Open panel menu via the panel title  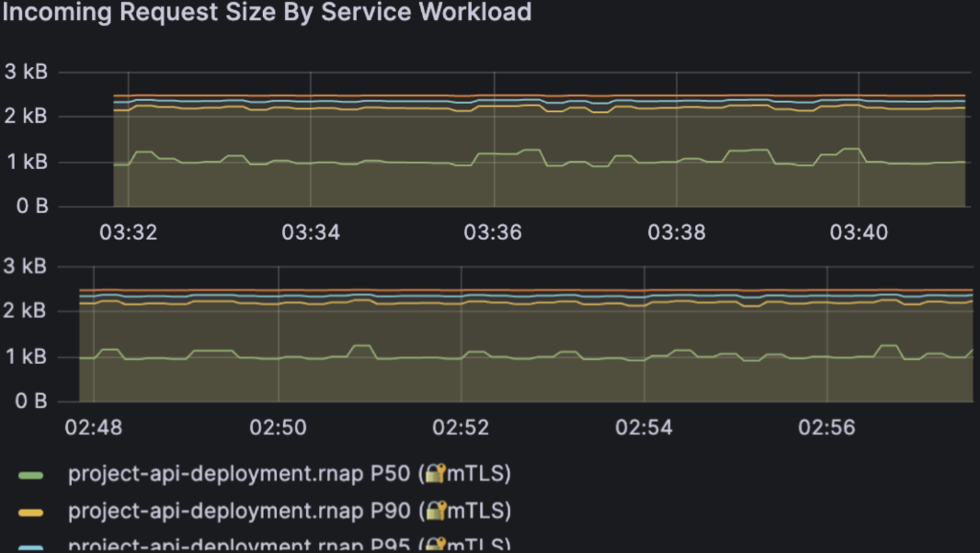click(x=268, y=13)
